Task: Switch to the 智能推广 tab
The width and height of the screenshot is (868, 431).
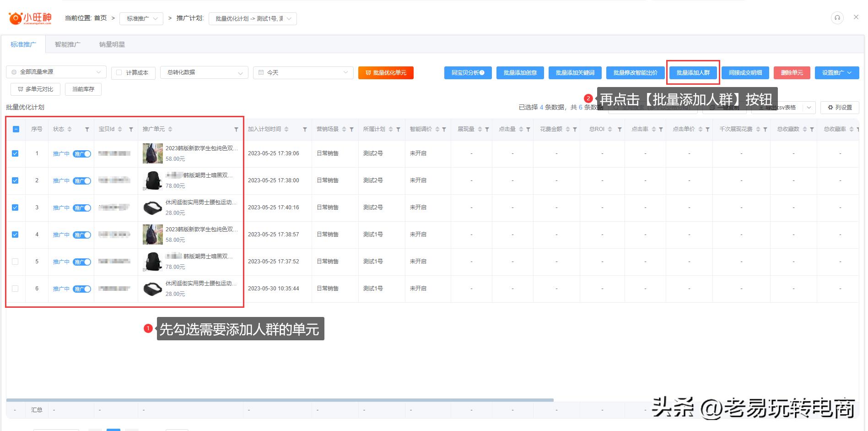Action: click(67, 44)
